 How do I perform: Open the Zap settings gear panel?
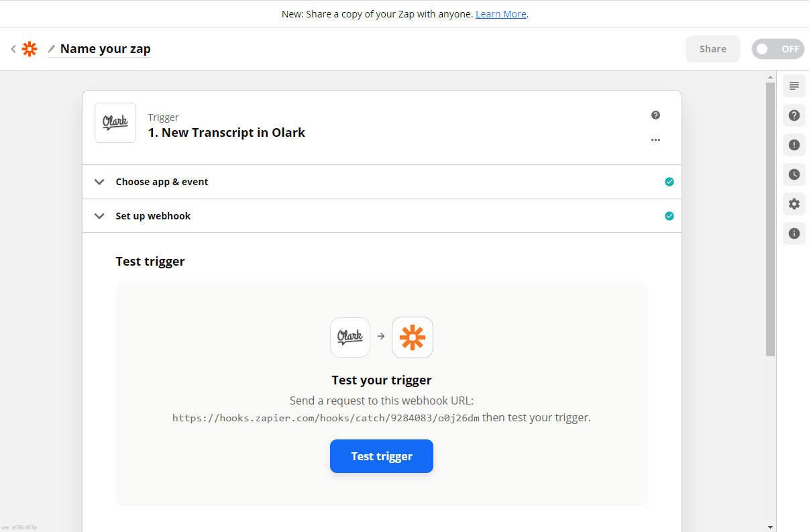(794, 204)
